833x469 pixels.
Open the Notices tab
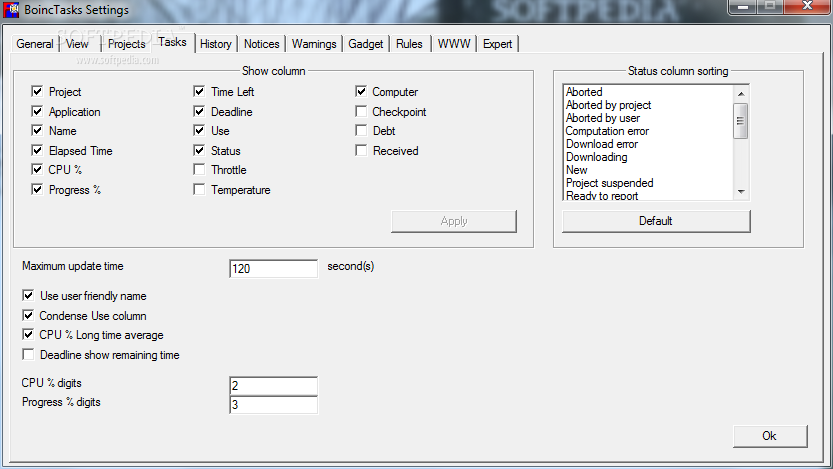pyautogui.click(x=261, y=44)
